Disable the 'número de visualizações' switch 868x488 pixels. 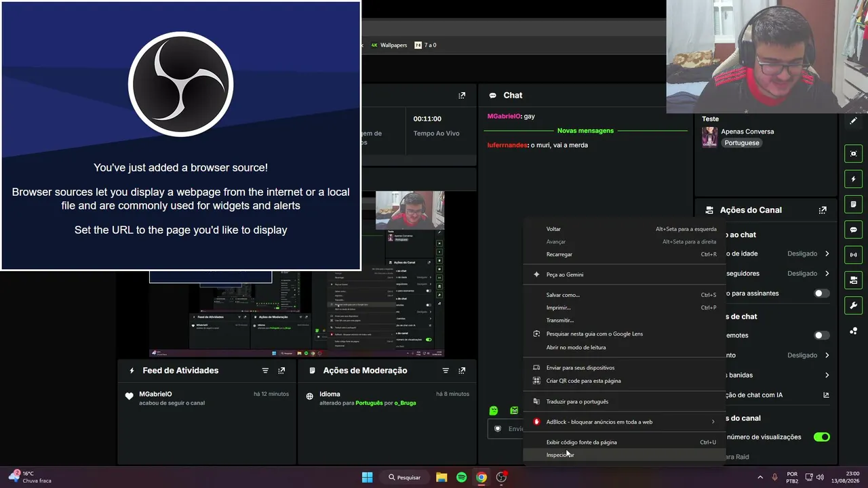(821, 437)
